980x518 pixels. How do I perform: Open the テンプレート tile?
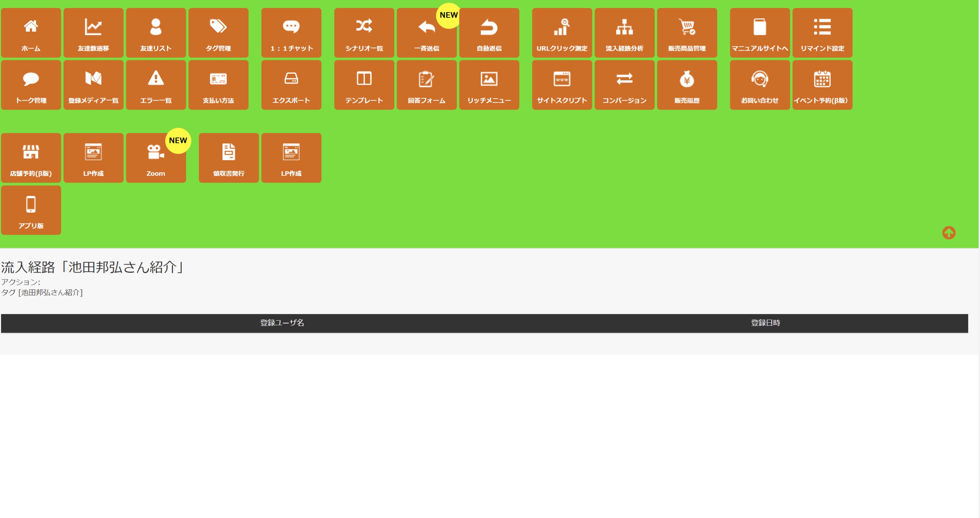(364, 85)
